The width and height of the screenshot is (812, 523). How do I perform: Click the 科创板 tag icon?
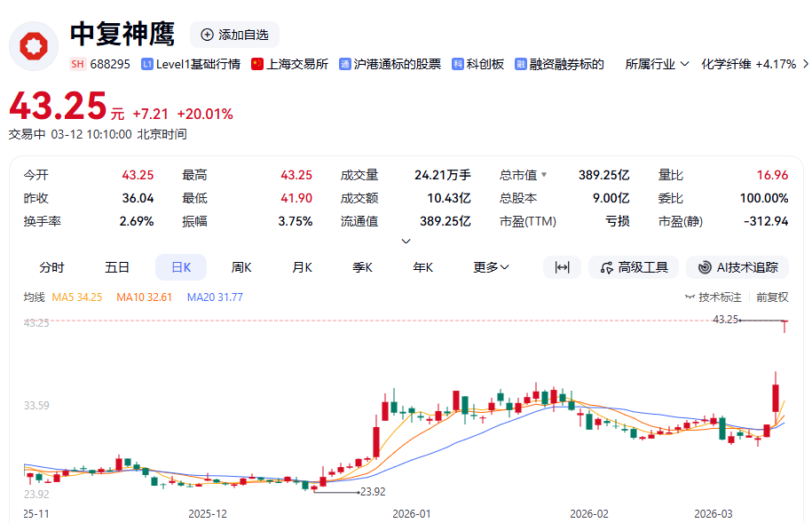[x=458, y=64]
